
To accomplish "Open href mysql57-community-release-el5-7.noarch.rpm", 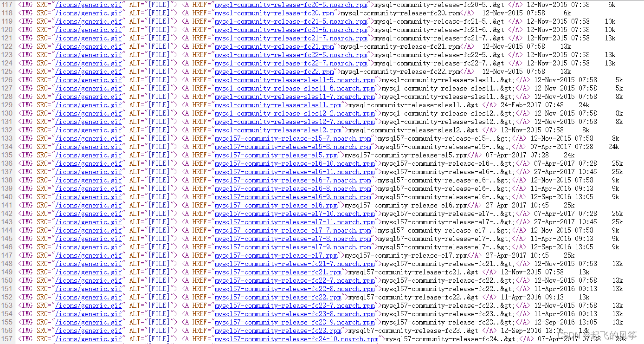I will (293, 138).
